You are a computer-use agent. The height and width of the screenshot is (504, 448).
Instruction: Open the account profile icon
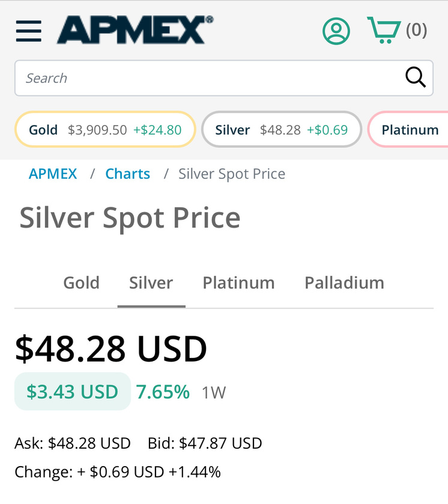[x=336, y=31]
